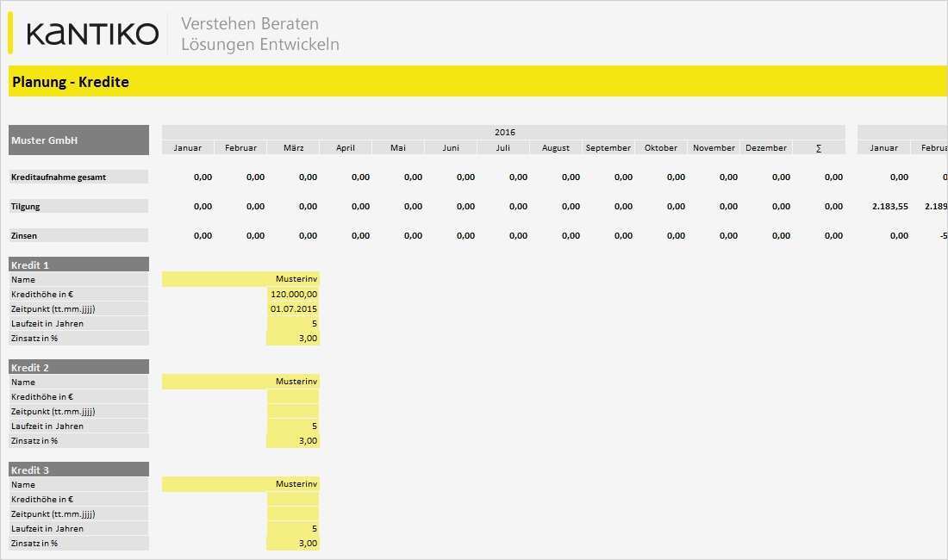Image resolution: width=948 pixels, height=560 pixels.
Task: Click the empty Kredit 3 Zeitpunkt field
Action: click(x=293, y=514)
